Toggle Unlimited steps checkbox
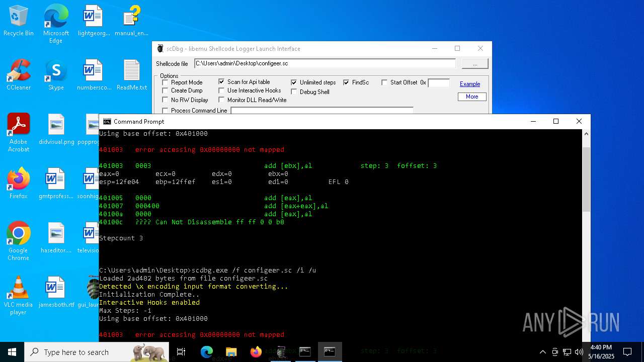Viewport: 644px width, 362px height. click(x=294, y=82)
